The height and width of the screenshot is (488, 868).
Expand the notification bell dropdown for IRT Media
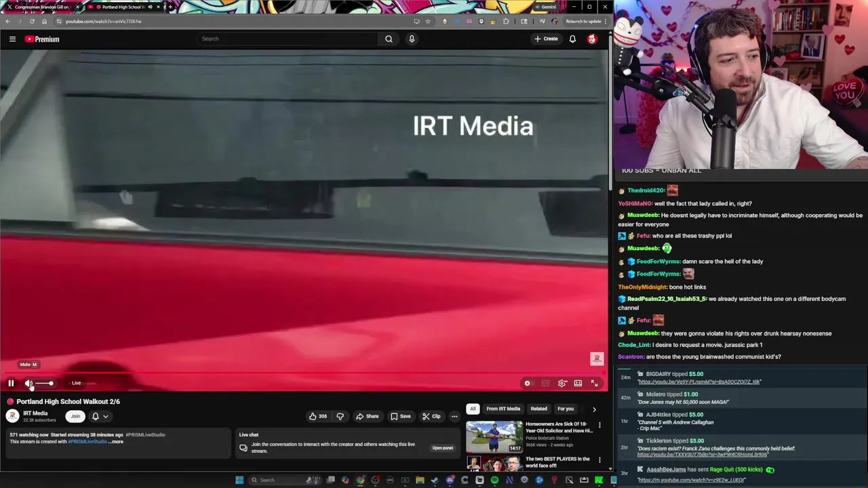(100, 416)
